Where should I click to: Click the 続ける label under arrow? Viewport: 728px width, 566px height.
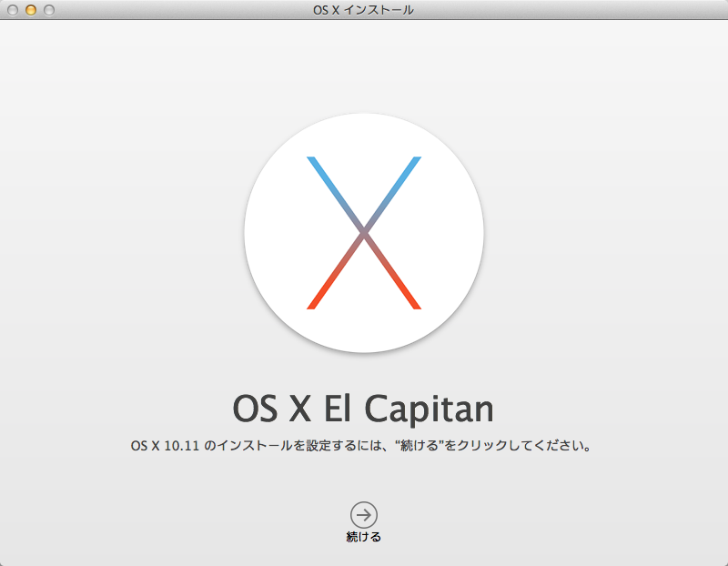(x=363, y=537)
